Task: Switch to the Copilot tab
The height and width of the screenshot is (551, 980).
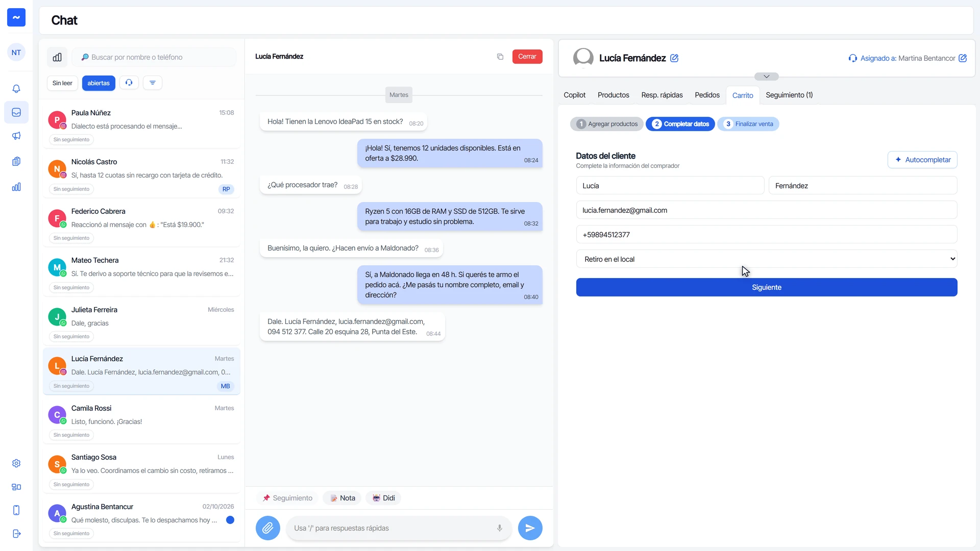Action: (x=575, y=95)
